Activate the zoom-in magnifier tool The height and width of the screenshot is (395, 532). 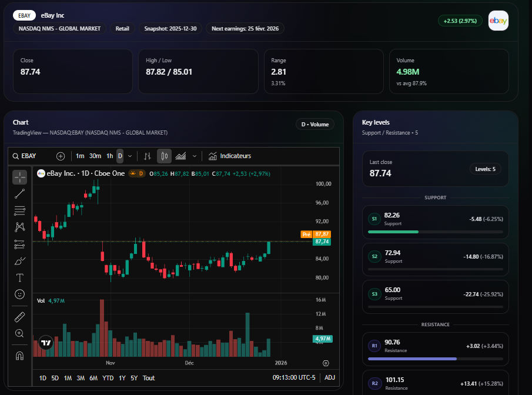[x=19, y=333]
